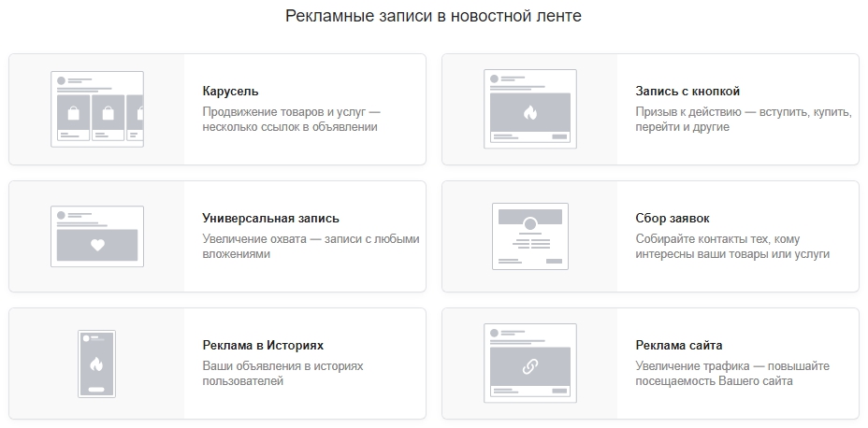Click description 'Ваши объявления в историях пользователей'
The width and height of the screenshot is (868, 428).
282,374
